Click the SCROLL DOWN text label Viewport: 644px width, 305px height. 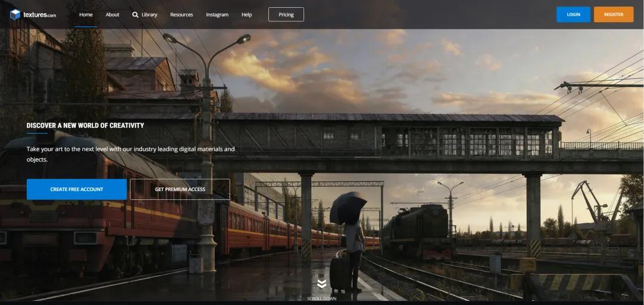321,298
